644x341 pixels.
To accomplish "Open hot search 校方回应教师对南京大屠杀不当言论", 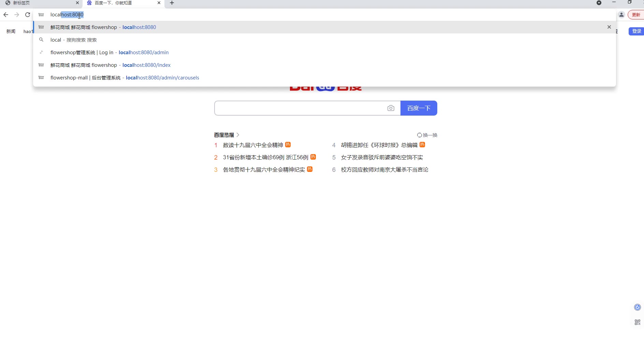I will 385,170.
